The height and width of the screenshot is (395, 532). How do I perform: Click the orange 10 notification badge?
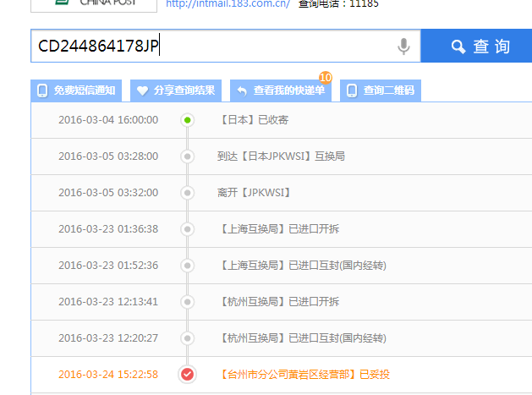[326, 78]
